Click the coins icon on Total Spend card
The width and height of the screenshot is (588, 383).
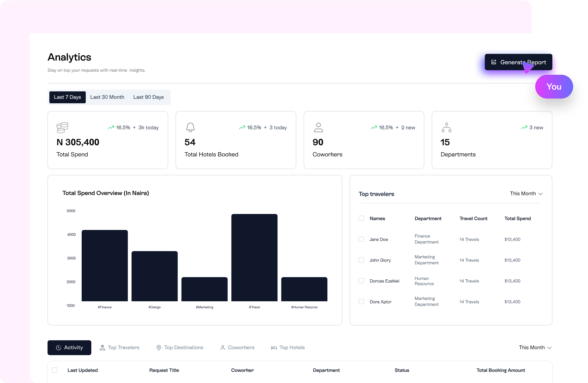(x=62, y=127)
